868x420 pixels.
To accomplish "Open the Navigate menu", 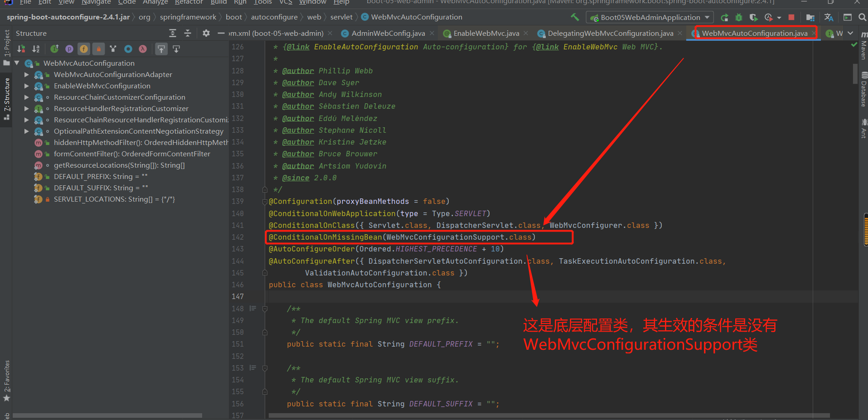I will [x=96, y=2].
